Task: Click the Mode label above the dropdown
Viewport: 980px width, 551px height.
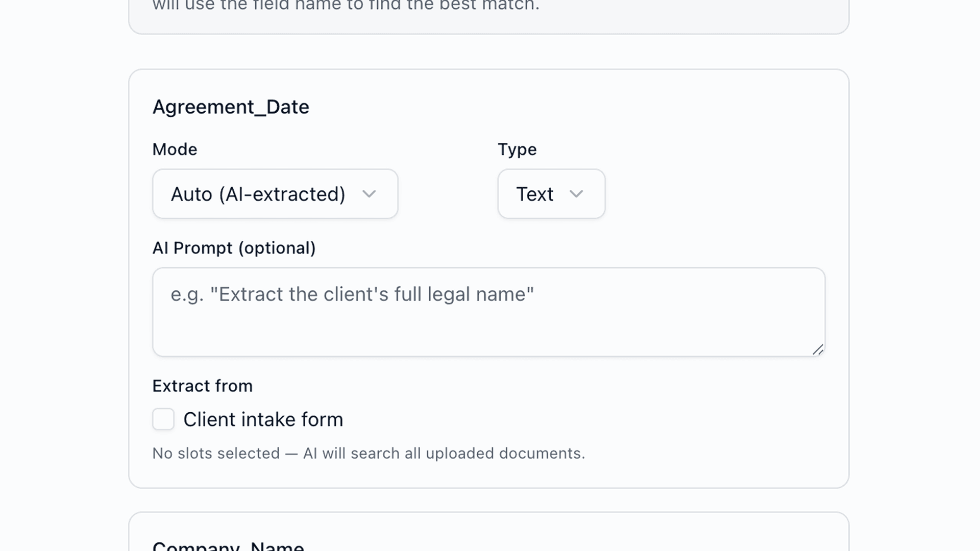Action: click(x=175, y=149)
